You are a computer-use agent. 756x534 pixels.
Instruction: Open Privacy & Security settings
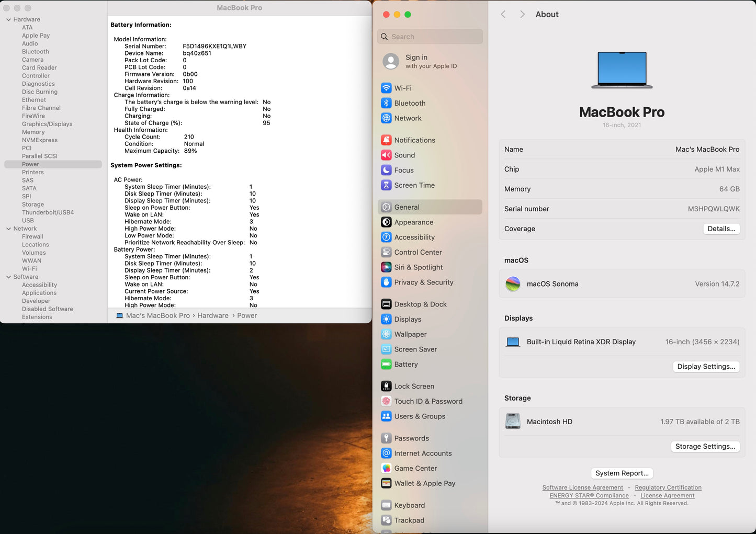[424, 282]
